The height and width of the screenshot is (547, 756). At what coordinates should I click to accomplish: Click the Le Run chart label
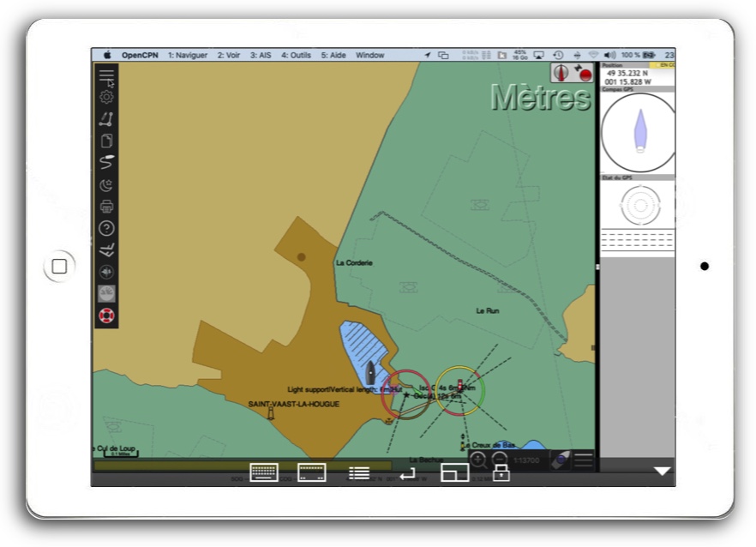(x=488, y=310)
